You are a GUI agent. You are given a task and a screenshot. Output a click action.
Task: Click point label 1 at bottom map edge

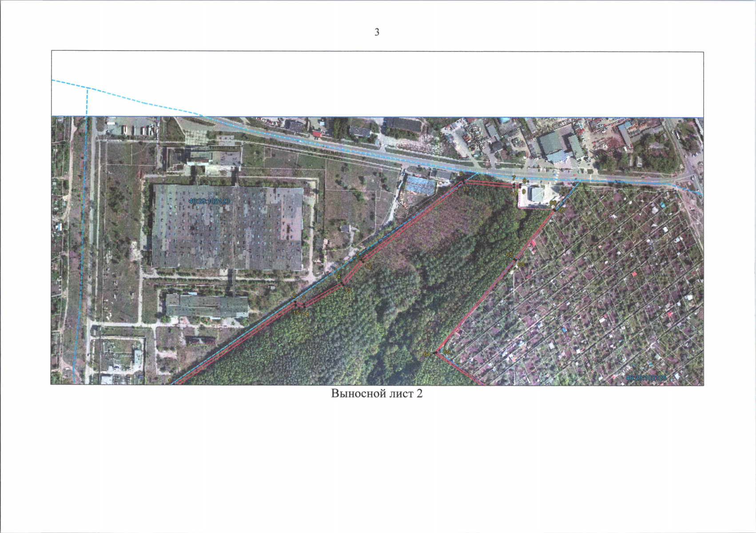[169, 381]
